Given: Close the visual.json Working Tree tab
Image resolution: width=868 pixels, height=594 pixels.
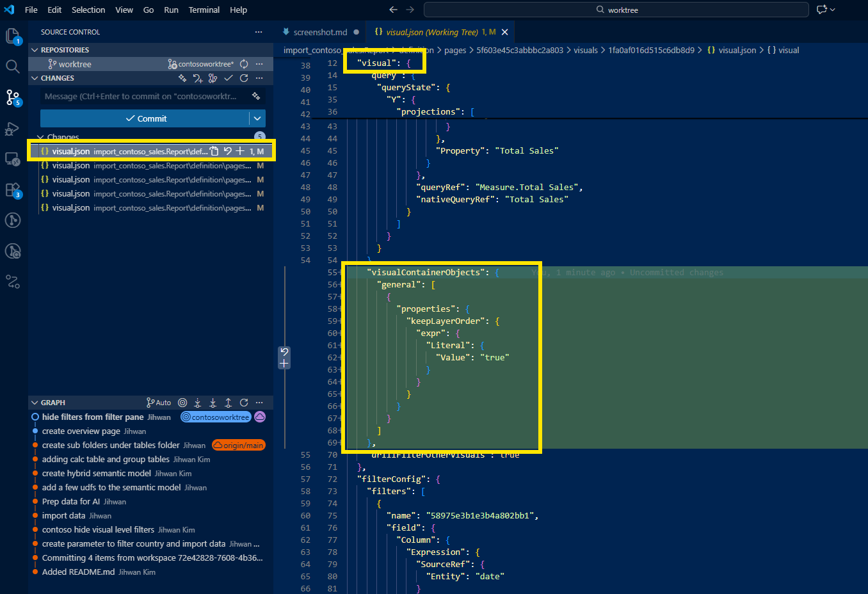Looking at the screenshot, I should point(504,32).
